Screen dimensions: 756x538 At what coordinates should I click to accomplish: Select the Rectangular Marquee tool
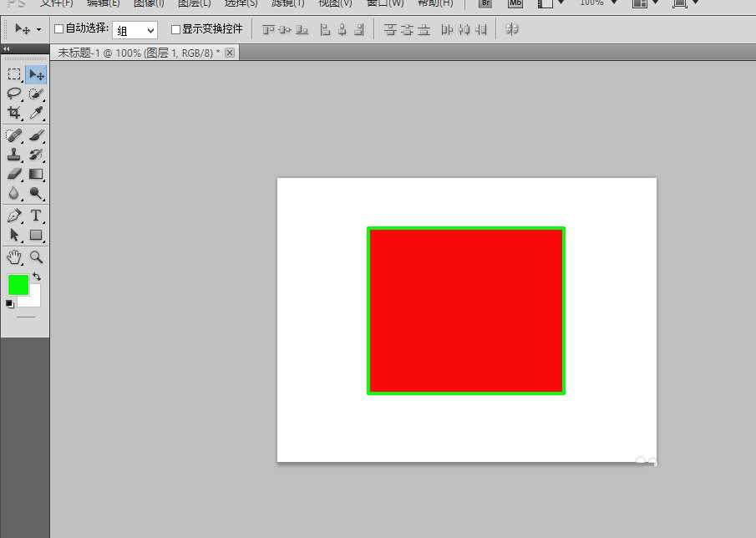point(14,75)
